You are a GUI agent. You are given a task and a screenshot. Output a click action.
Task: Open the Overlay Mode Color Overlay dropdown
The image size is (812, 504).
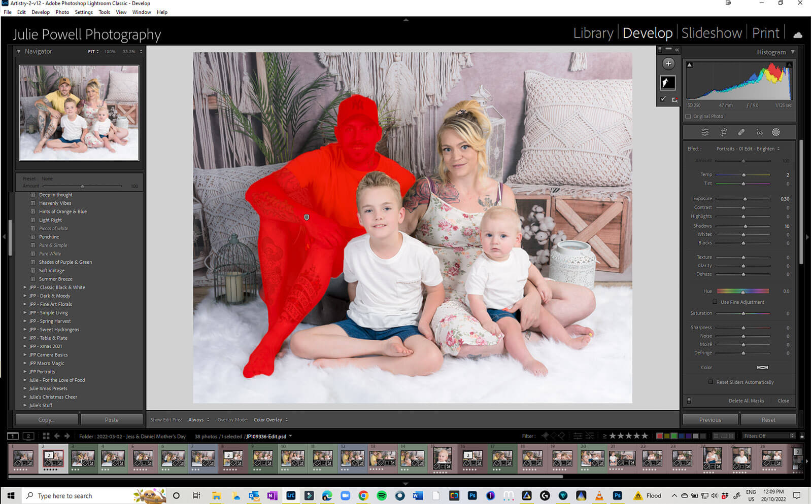(x=270, y=420)
